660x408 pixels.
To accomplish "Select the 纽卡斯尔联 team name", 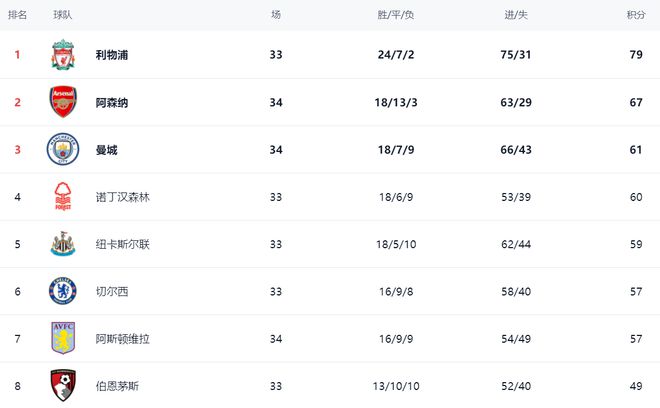I will click(x=123, y=244).
